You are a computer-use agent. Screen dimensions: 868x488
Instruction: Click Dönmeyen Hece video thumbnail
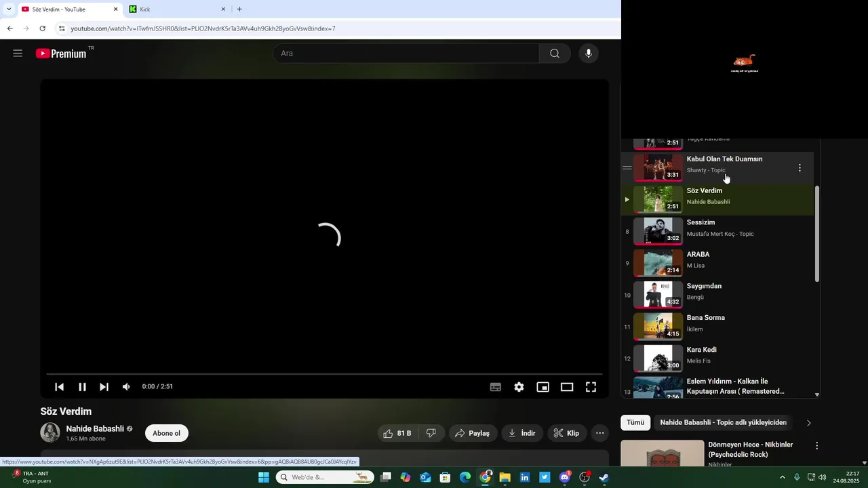coord(663,453)
